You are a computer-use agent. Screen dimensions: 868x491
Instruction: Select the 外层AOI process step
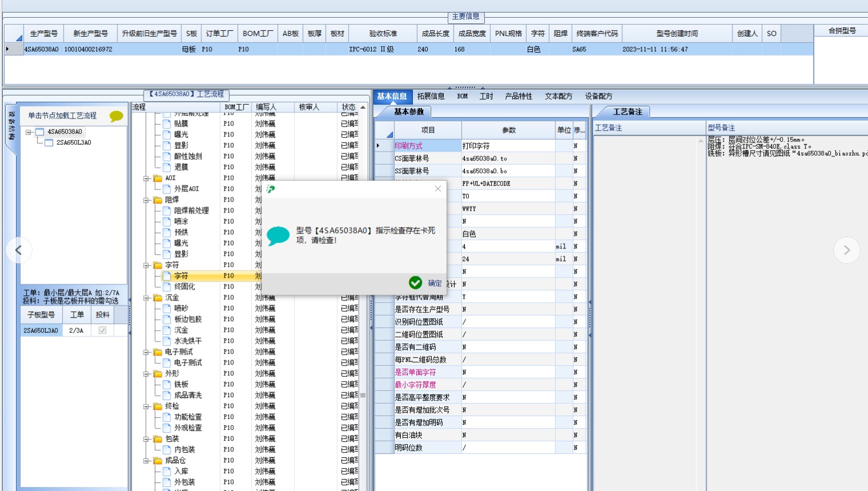(186, 189)
